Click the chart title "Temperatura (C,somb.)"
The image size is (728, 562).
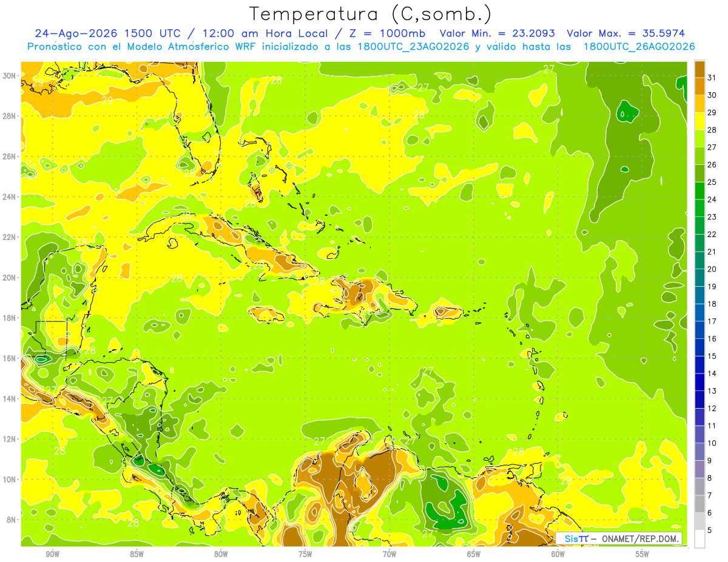tap(371, 13)
